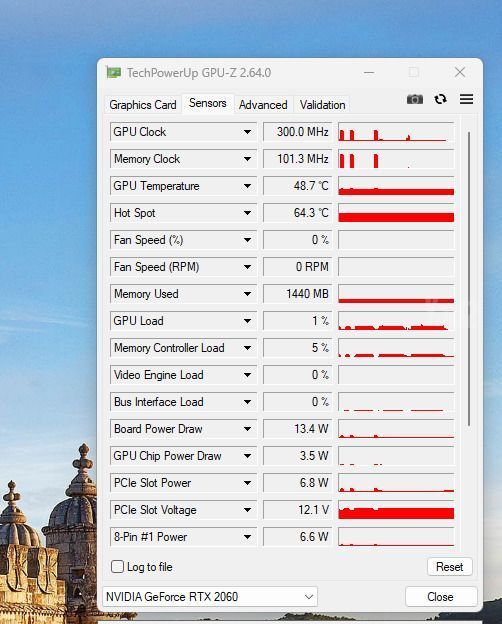Click the Reset button
This screenshot has height=624, width=502.
click(x=449, y=566)
